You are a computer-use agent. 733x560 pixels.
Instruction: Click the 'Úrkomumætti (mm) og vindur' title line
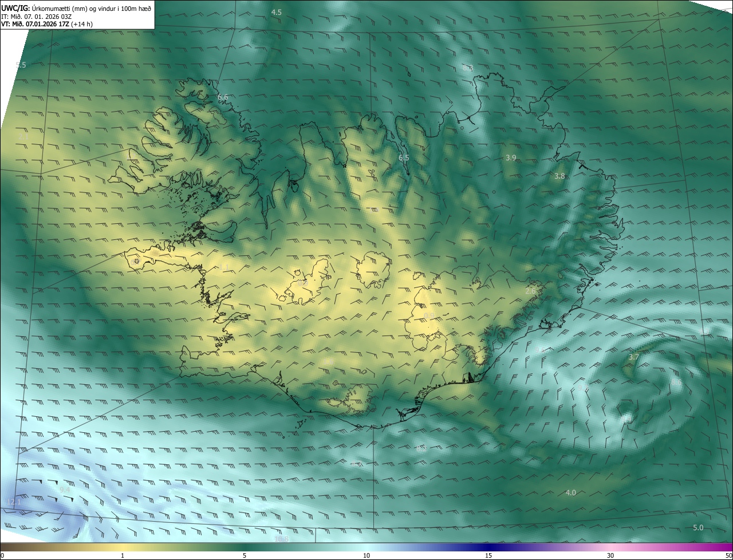tap(77, 8)
